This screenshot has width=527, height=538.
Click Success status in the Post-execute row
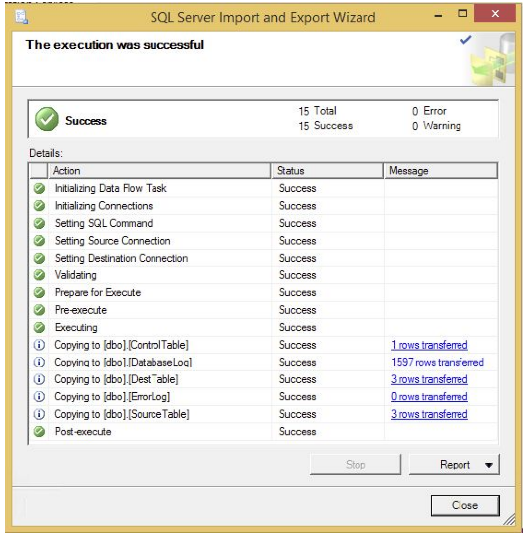tap(297, 432)
